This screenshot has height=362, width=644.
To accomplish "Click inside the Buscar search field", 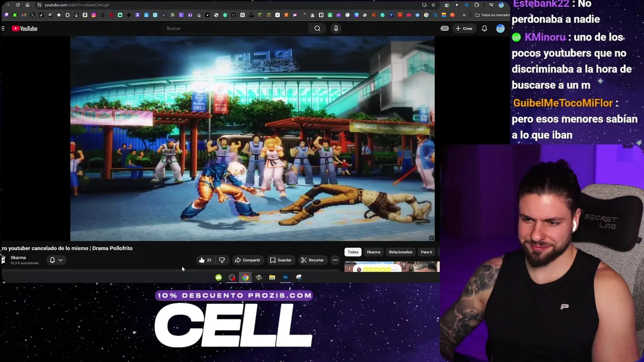I will (236, 29).
